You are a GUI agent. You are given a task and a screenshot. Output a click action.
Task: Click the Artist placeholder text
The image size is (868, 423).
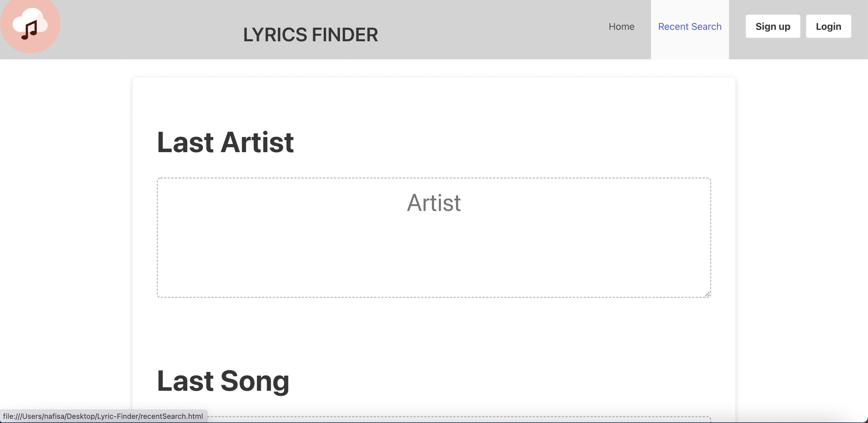coord(434,202)
